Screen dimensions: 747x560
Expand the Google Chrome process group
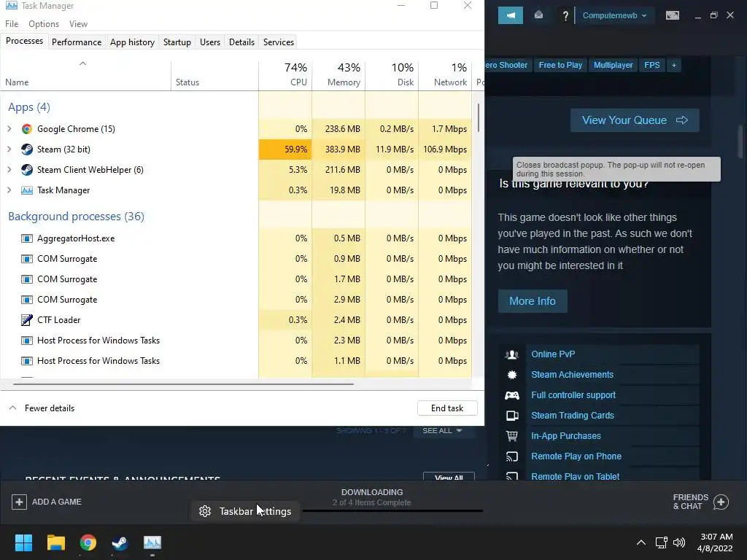pyautogui.click(x=9, y=128)
